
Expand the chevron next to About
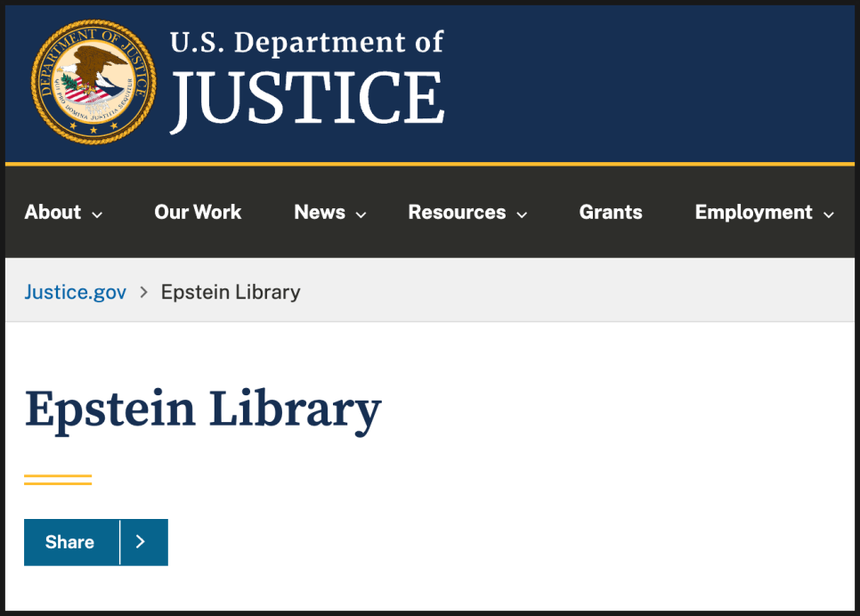click(x=97, y=215)
